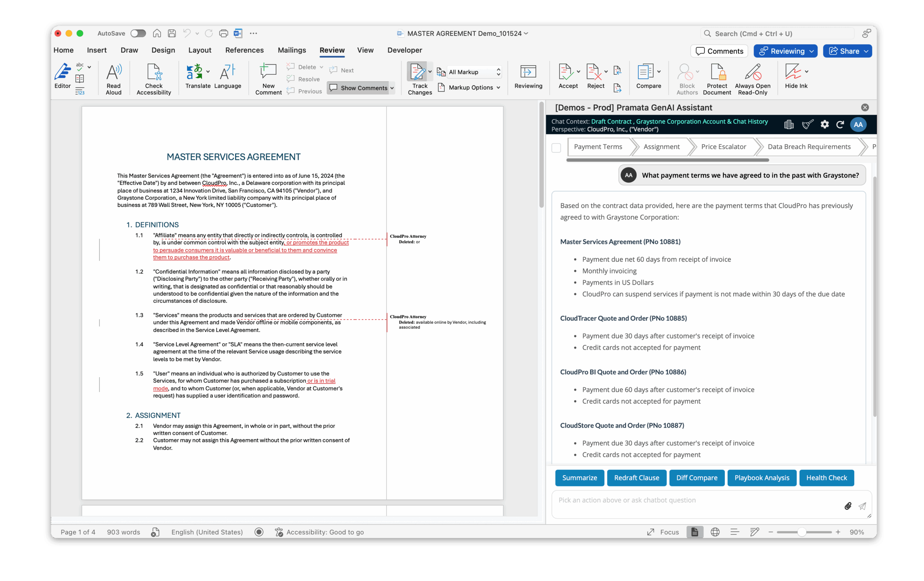
Task: Click the Accessibility: Good to go status
Action: [319, 532]
